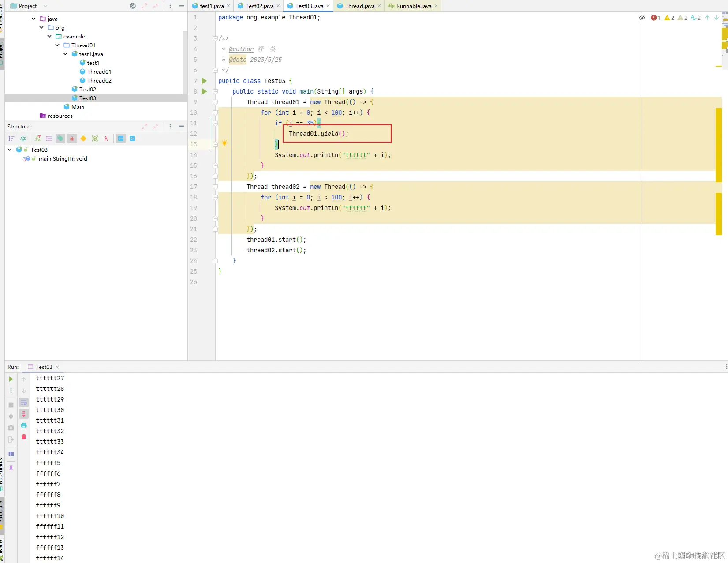This screenshot has height=563, width=728.
Task: Sort Structure alphabetically
Action: (23, 139)
